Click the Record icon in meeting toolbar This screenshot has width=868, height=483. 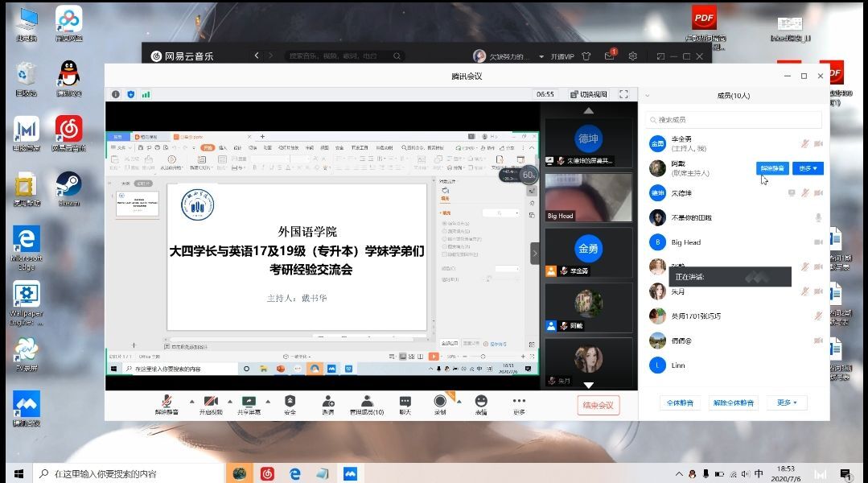point(440,401)
